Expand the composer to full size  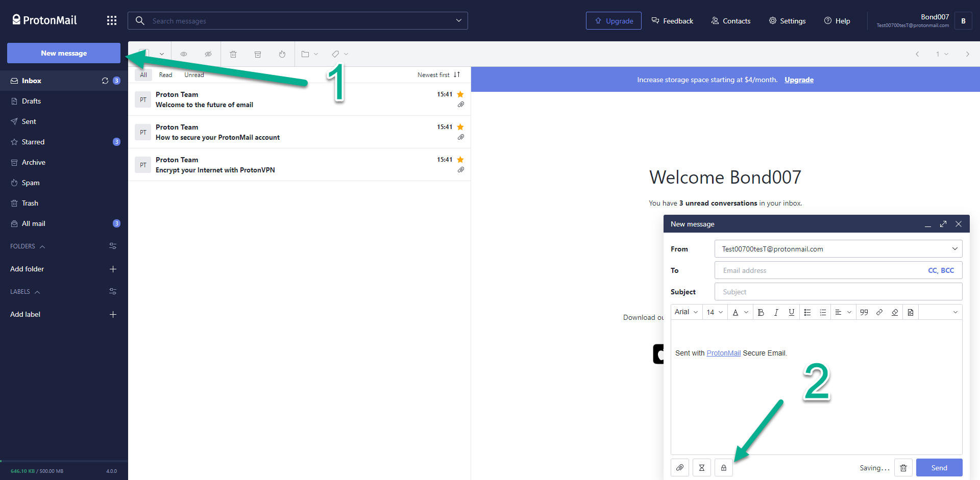[943, 224]
